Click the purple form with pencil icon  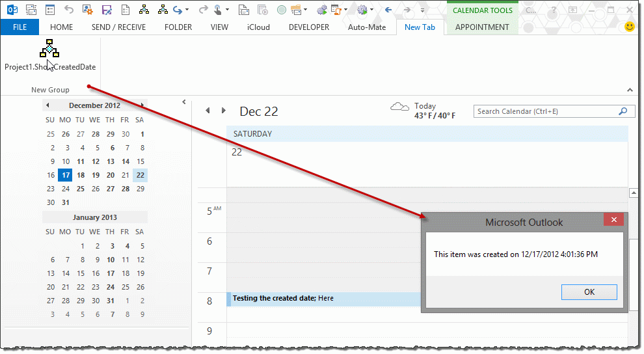107,10
